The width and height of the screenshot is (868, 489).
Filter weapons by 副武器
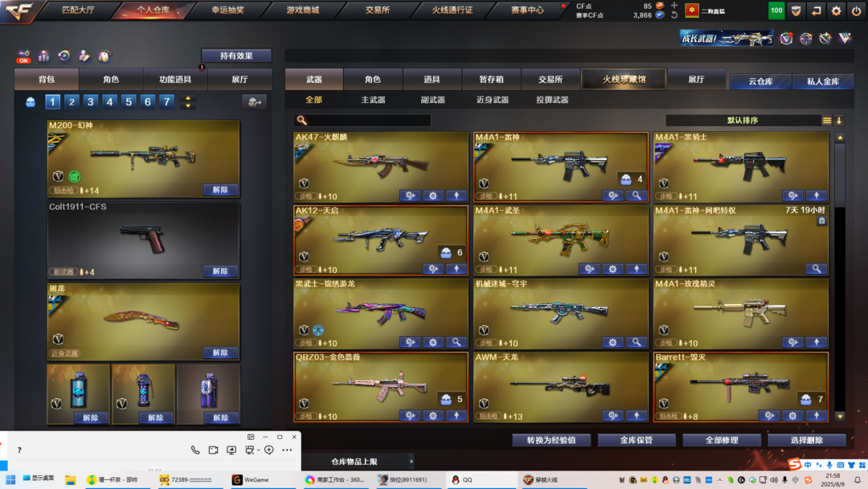(433, 101)
